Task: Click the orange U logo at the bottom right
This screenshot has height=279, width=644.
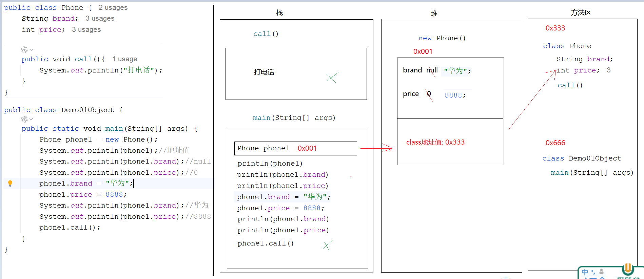Action: coord(628,269)
